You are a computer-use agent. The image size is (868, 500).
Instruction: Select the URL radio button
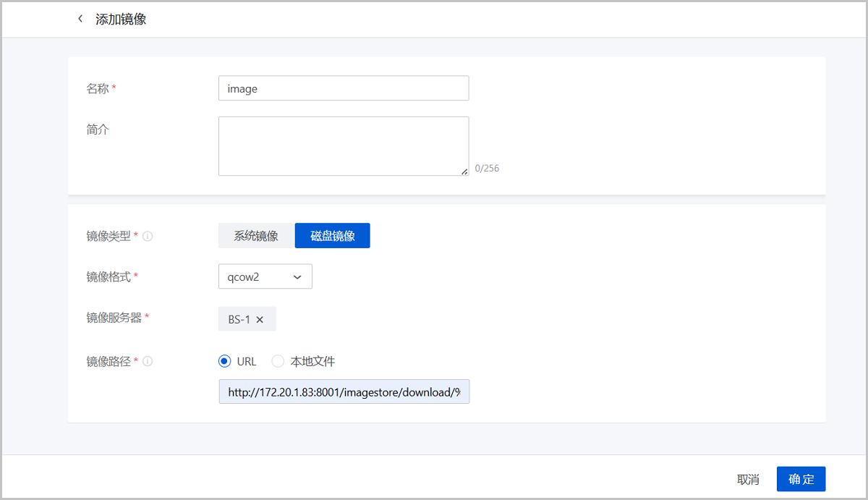[x=224, y=361]
